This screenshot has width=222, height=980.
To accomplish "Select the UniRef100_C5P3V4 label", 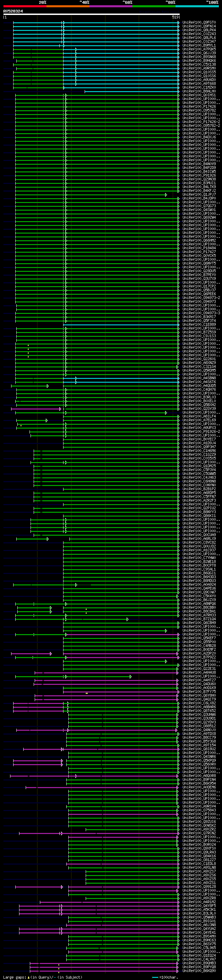I will coord(199,470).
